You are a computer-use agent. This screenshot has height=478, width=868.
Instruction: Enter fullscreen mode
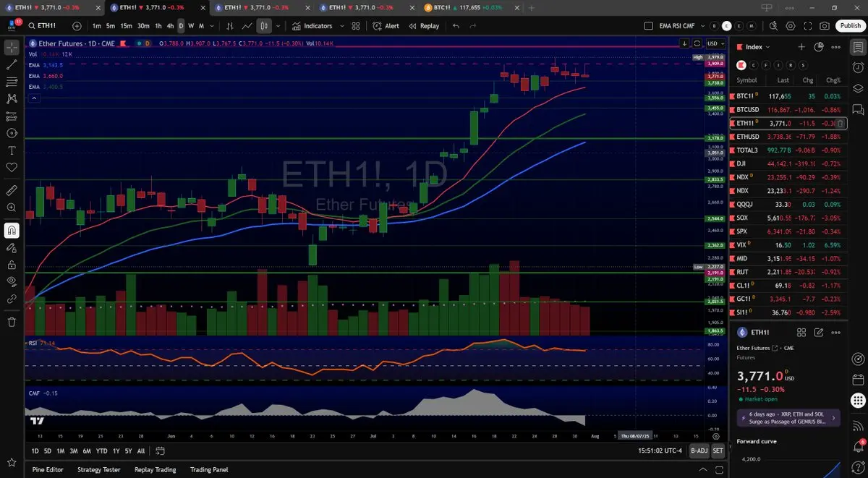click(808, 26)
